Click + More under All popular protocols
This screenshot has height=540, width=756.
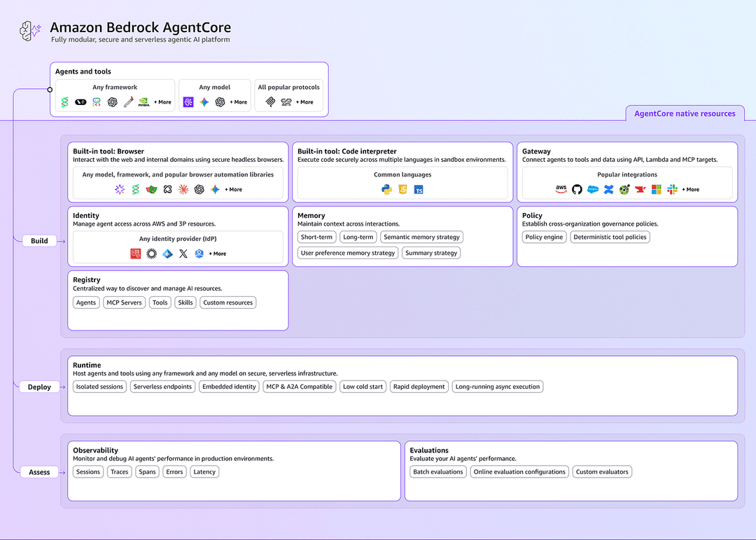click(304, 102)
